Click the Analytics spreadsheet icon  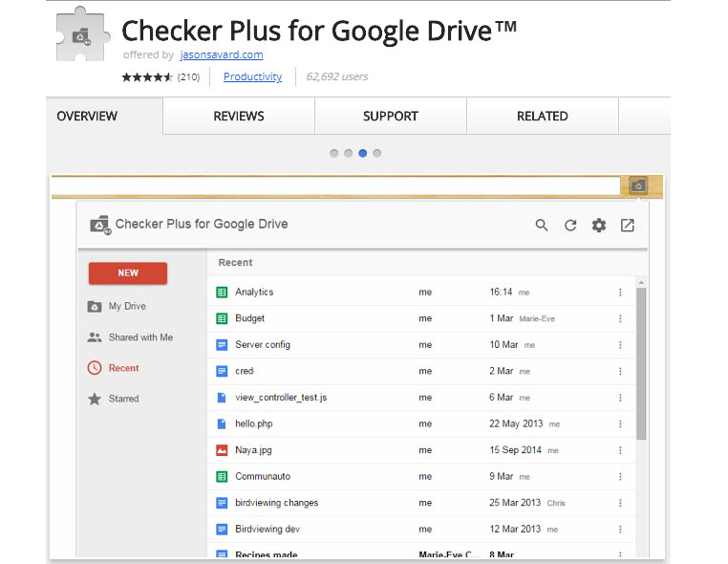tap(222, 293)
